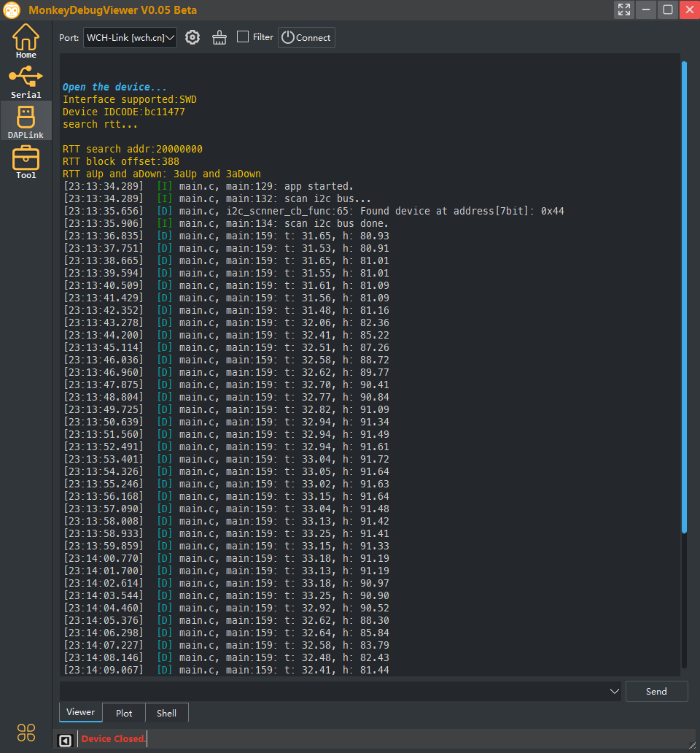Click the Connect button
Viewport: 700px width, 753px height.
coord(306,37)
